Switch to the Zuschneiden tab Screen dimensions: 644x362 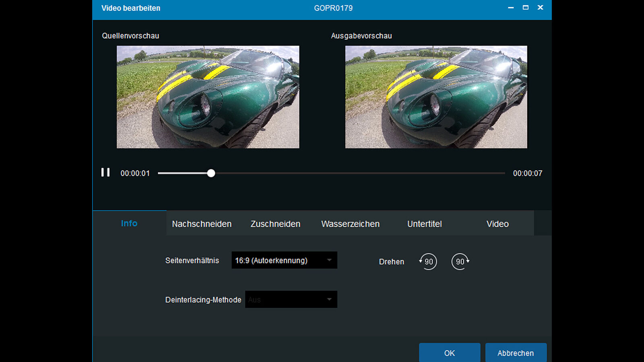[x=275, y=224]
